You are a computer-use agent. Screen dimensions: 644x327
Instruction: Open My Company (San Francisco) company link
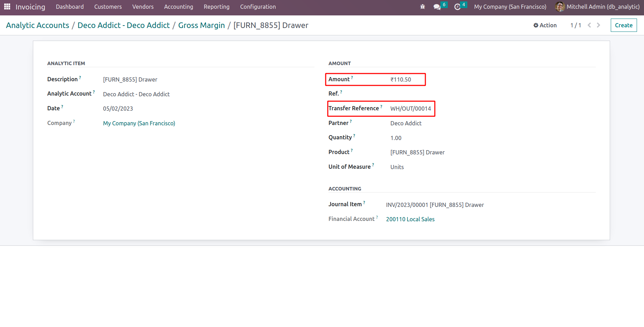[139, 123]
